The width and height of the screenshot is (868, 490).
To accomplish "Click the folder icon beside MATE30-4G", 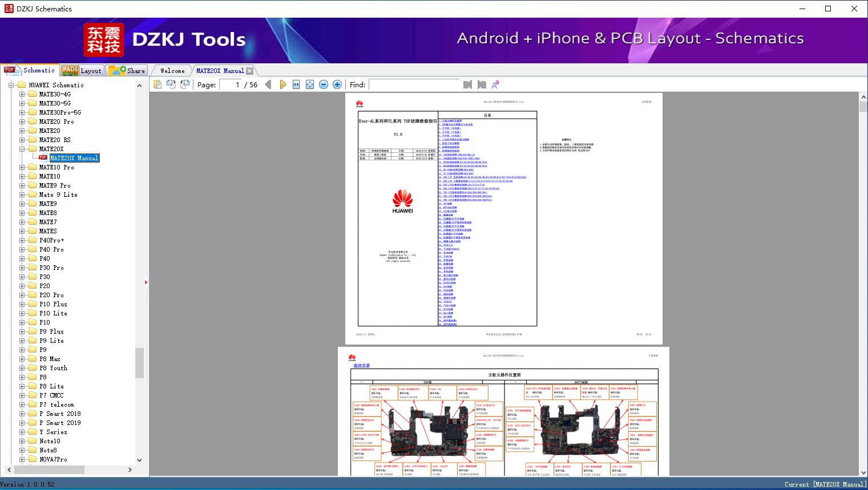I will coord(33,94).
